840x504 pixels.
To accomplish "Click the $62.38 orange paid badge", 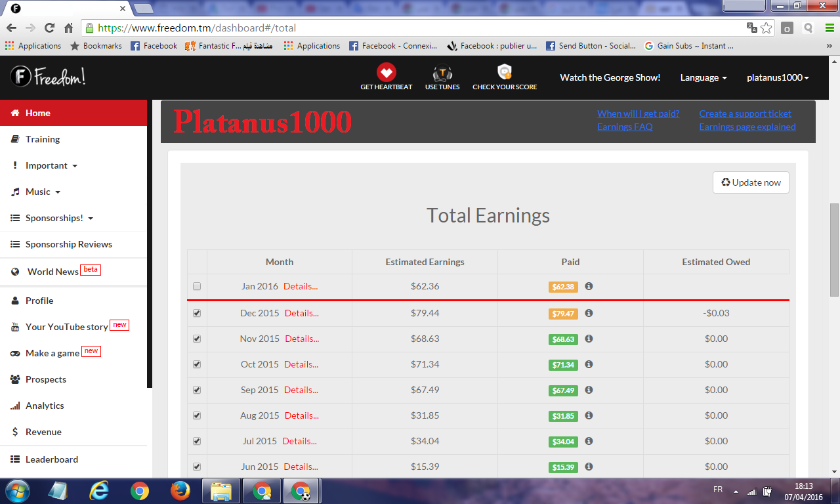I will pyautogui.click(x=563, y=287).
